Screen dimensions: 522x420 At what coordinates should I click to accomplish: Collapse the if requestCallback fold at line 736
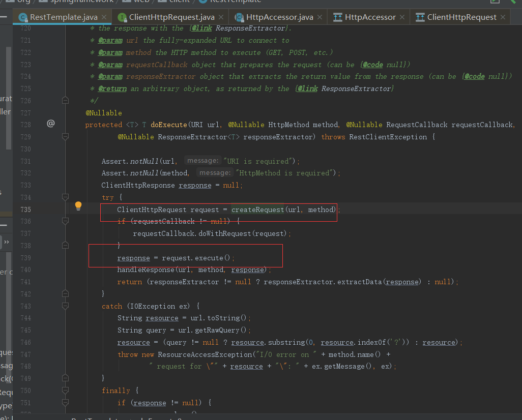(66, 221)
